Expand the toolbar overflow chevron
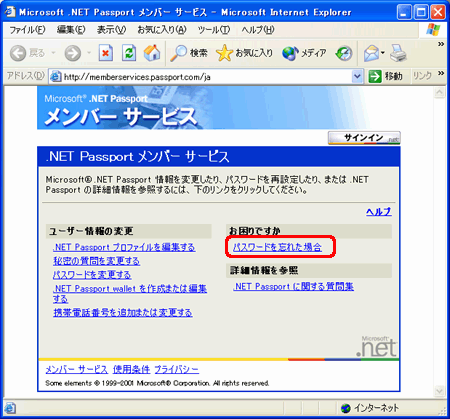The height and width of the screenshot is (419, 450). pos(441,44)
